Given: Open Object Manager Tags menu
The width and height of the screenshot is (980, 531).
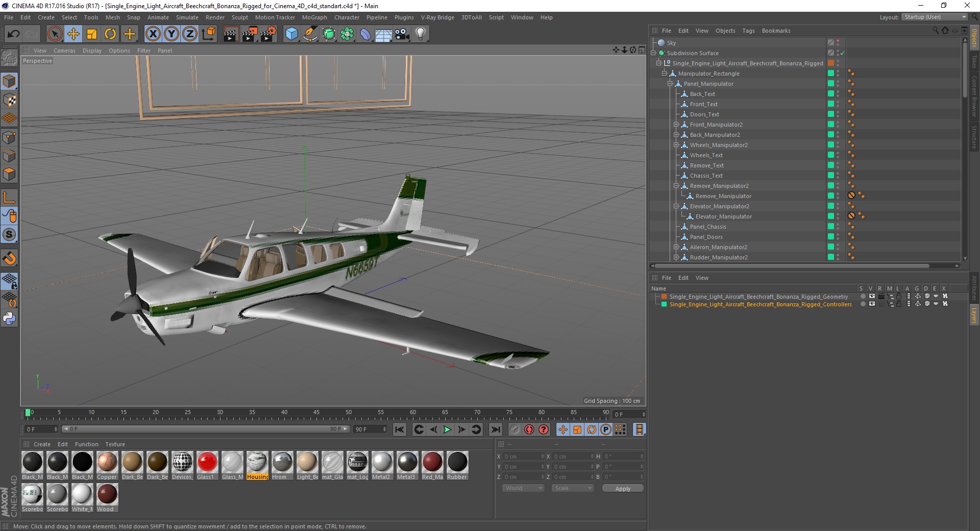Looking at the screenshot, I should pyautogui.click(x=748, y=31).
